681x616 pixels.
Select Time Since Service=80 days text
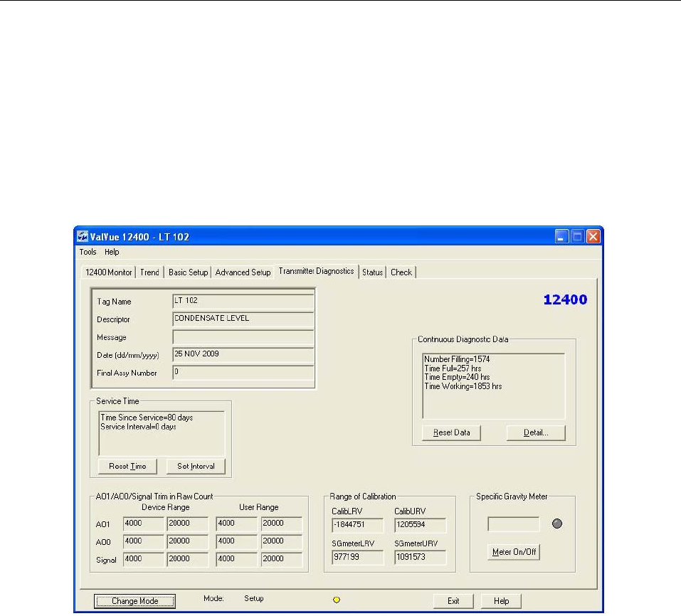pyautogui.click(x=147, y=417)
